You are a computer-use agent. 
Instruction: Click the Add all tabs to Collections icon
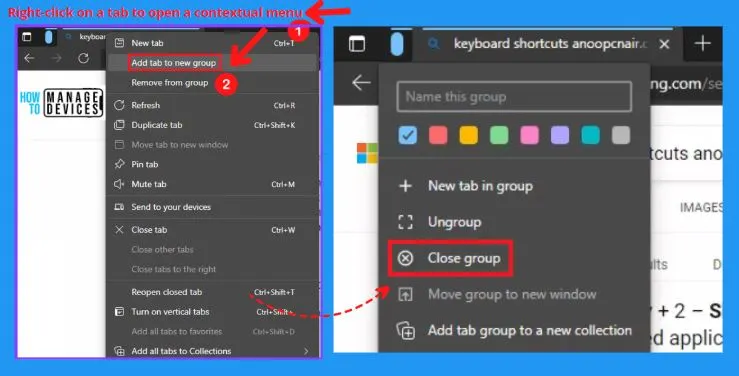pyautogui.click(x=120, y=351)
